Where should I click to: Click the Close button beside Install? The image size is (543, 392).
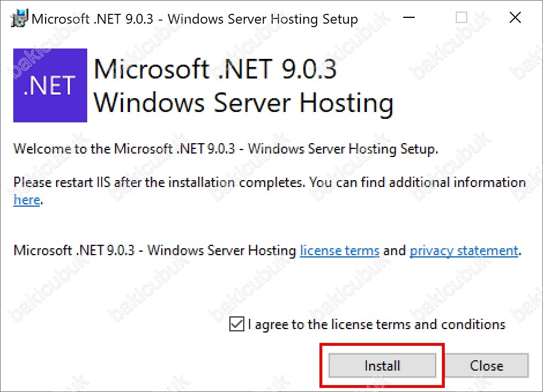click(x=486, y=365)
